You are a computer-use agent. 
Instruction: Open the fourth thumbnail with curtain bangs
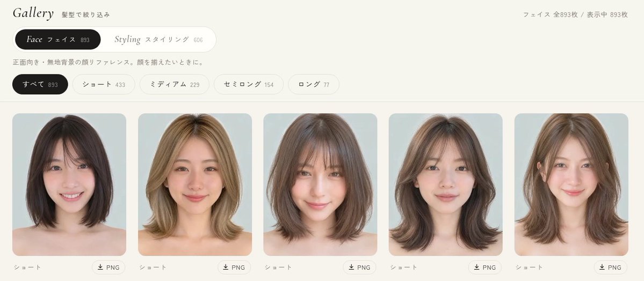coord(446,184)
